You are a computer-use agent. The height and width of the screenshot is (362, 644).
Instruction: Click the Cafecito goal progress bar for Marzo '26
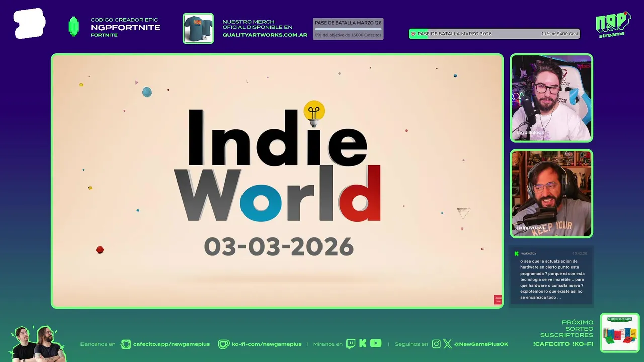pos(348,29)
